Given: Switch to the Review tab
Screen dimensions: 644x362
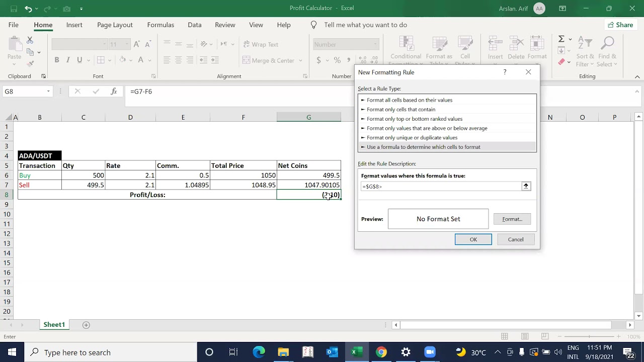Looking at the screenshot, I should [x=225, y=25].
